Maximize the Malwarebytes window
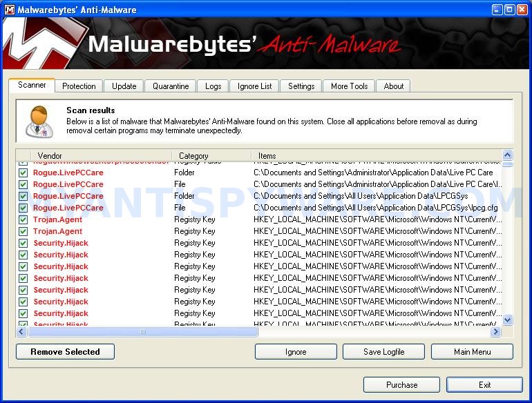This screenshot has height=403, width=532. (509, 10)
